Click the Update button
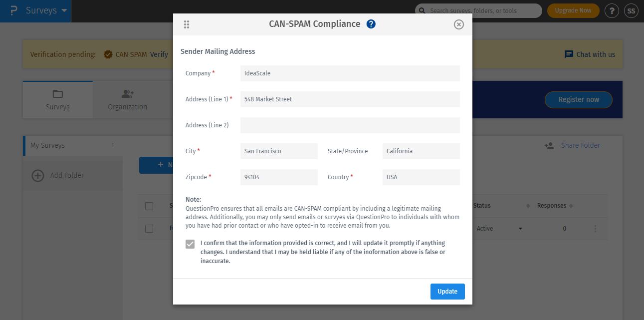 point(447,291)
